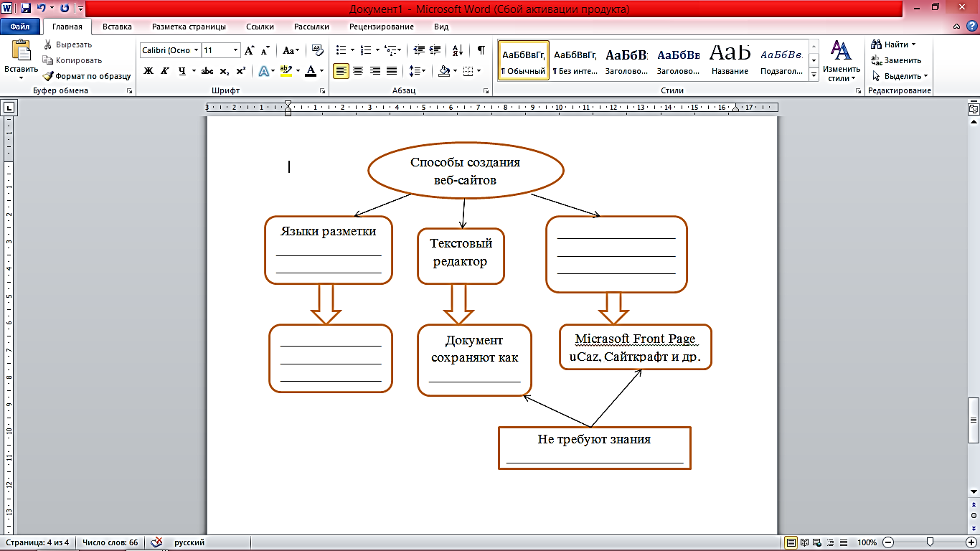Open Word Help question mark icon
The image size is (980, 551).
point(972,27)
